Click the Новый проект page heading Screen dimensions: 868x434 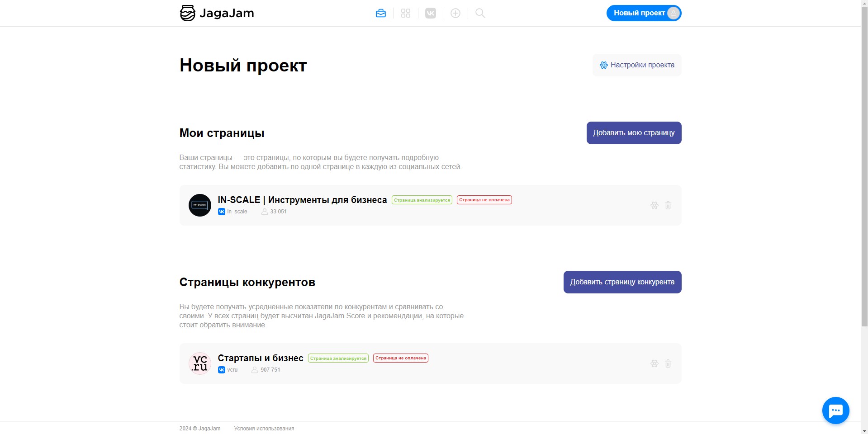point(243,66)
